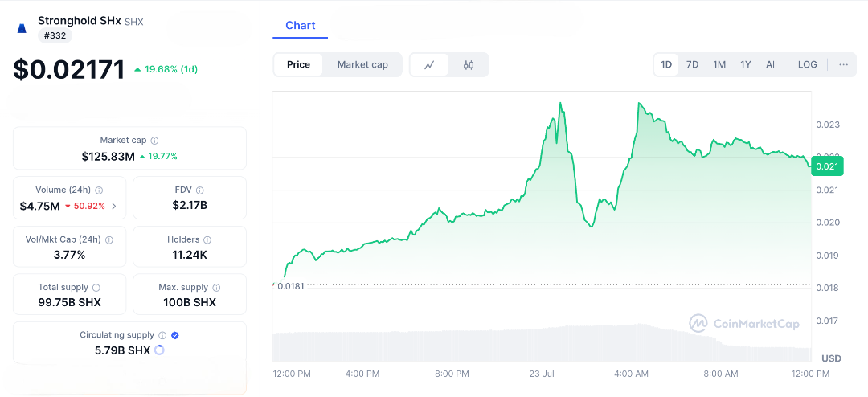Click the 19.68% (1d) price change
This screenshot has width=868, height=397.
[166, 69]
